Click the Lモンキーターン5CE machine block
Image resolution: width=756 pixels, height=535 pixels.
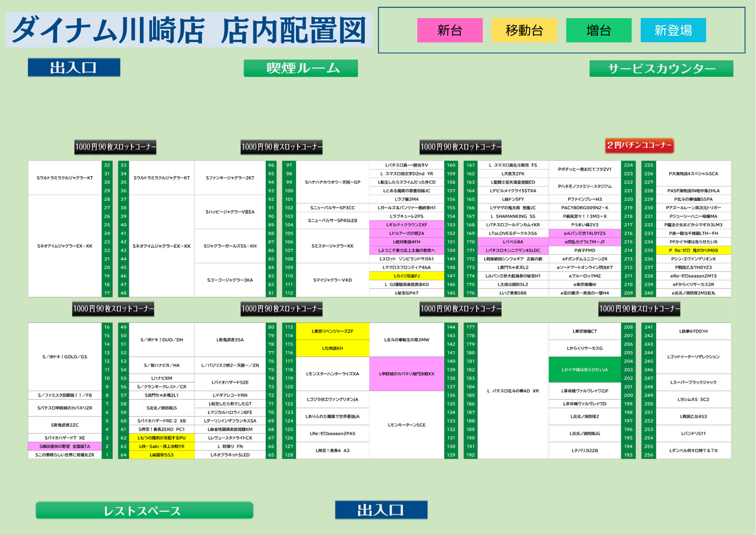tap(406, 425)
